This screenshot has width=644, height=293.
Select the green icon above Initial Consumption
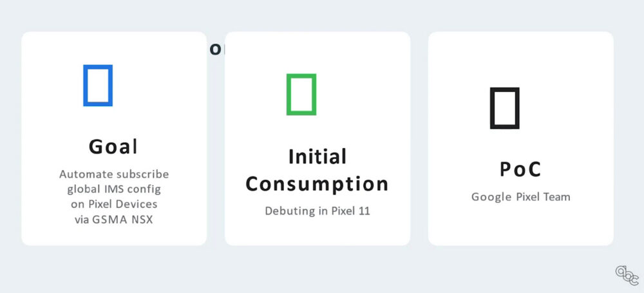click(301, 95)
